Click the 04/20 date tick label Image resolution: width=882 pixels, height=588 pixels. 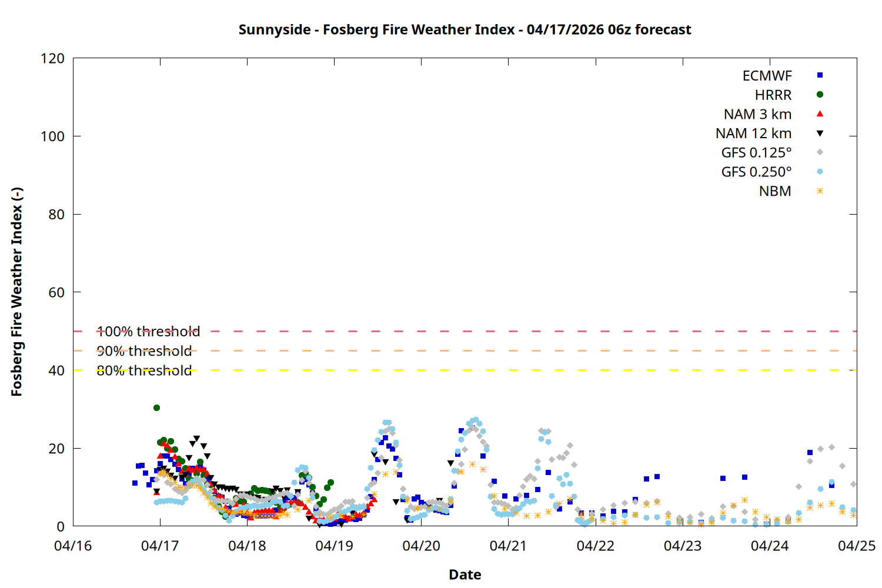[x=421, y=546]
